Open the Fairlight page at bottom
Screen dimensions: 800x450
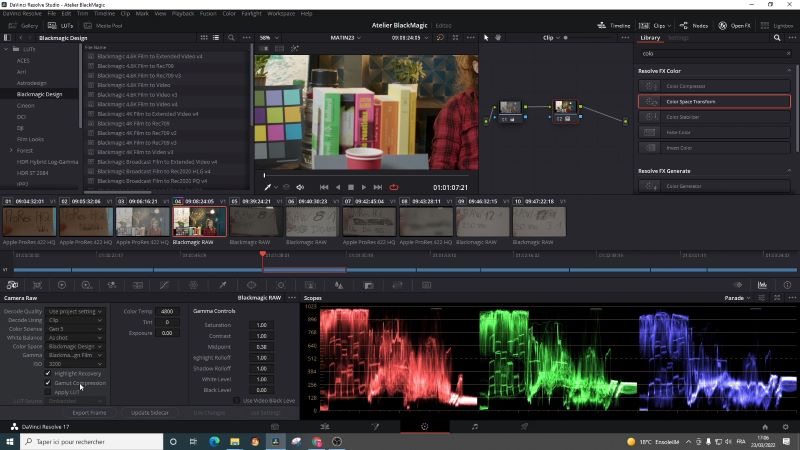[474, 427]
